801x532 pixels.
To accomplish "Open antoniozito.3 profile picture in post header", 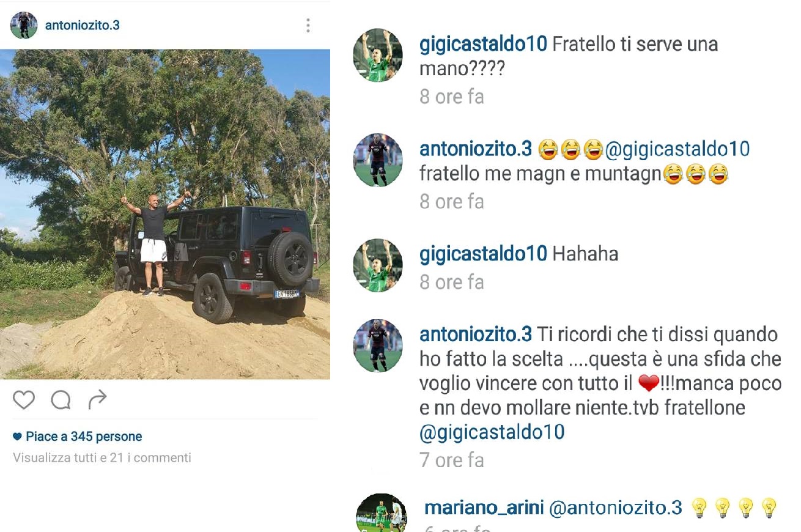I will (24, 25).
